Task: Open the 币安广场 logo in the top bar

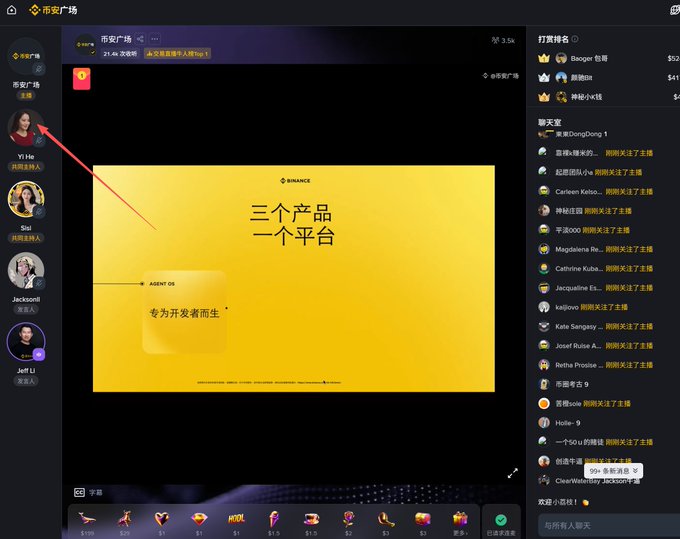Action: [53, 10]
